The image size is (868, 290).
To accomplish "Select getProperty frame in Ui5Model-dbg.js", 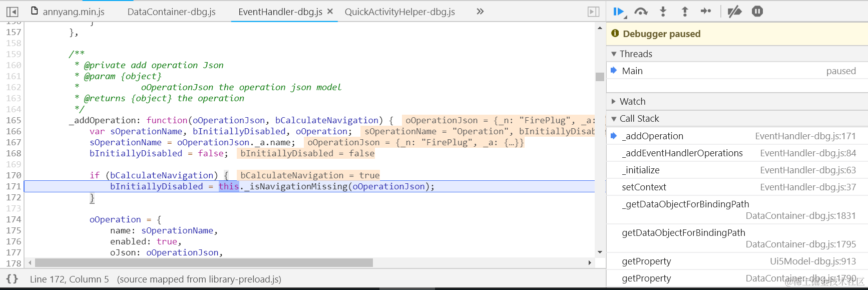I will (x=737, y=261).
